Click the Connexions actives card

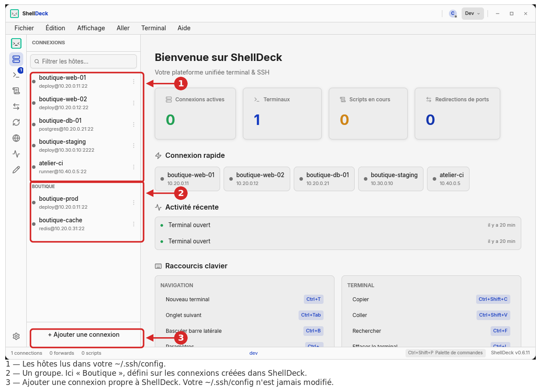click(195, 114)
